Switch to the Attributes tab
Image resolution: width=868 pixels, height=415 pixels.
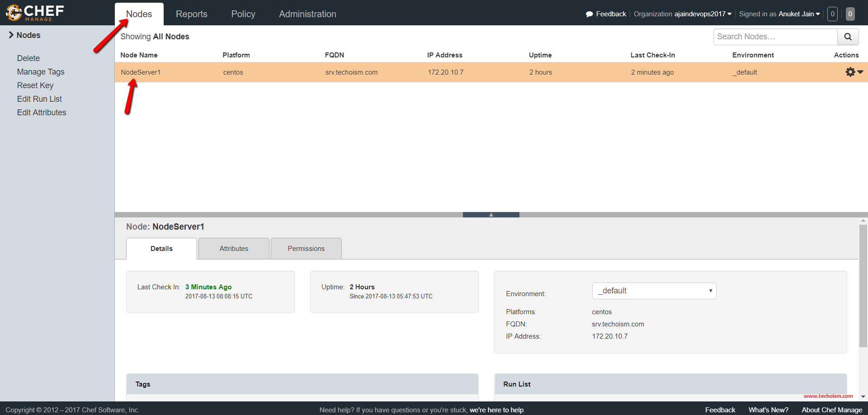click(x=234, y=249)
